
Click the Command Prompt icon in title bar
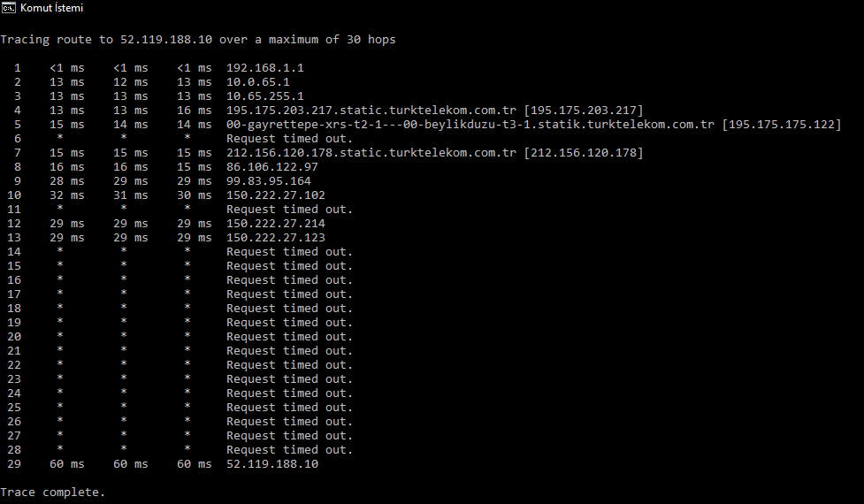(x=8, y=8)
